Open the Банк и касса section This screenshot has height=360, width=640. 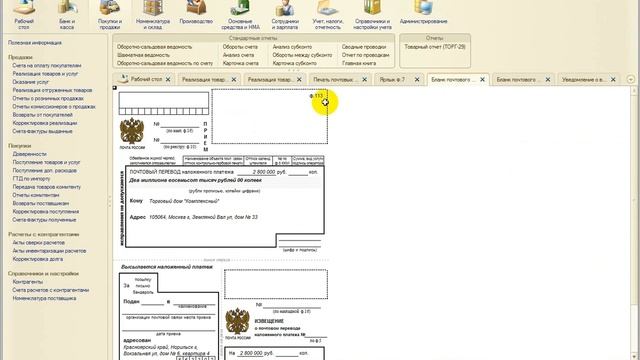[67, 15]
